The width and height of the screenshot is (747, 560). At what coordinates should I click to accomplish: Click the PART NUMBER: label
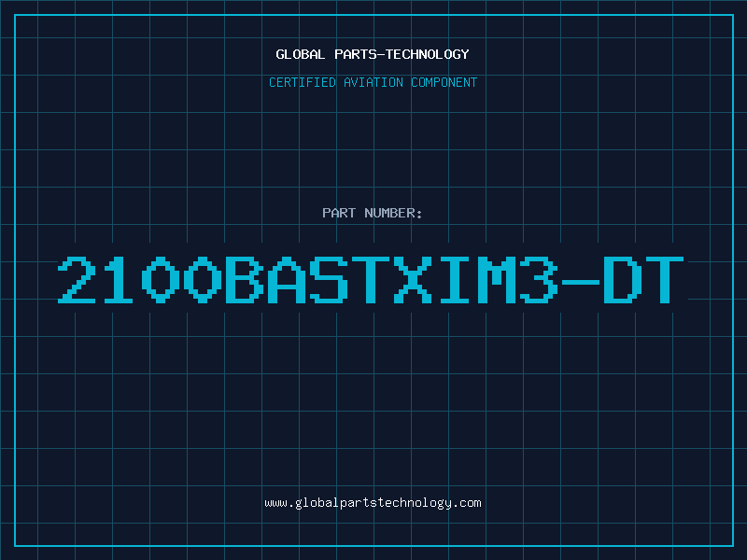[373, 213]
